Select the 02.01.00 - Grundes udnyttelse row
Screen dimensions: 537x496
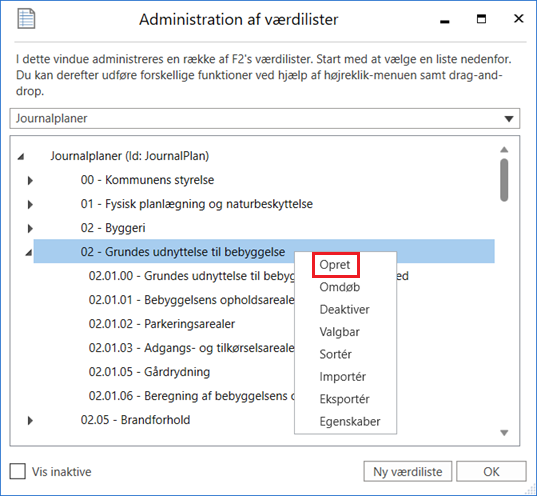249,276
